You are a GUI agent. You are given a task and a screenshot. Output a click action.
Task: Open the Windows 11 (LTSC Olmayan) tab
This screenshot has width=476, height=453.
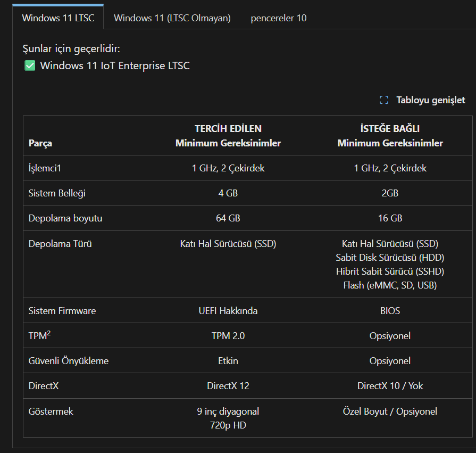(172, 18)
